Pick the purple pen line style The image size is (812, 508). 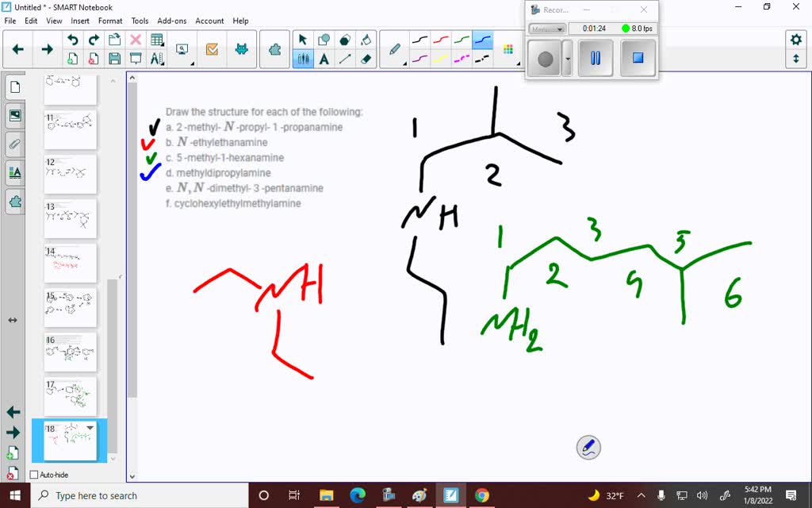420,59
